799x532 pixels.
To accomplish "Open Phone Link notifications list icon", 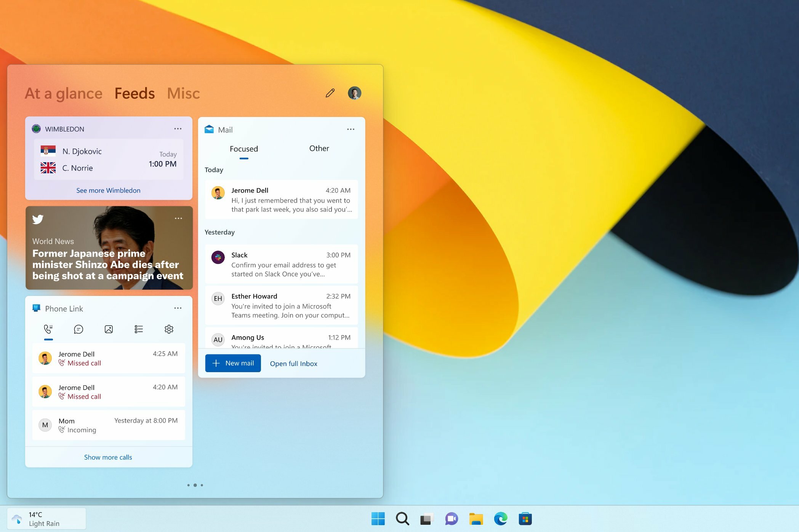I will click(139, 329).
